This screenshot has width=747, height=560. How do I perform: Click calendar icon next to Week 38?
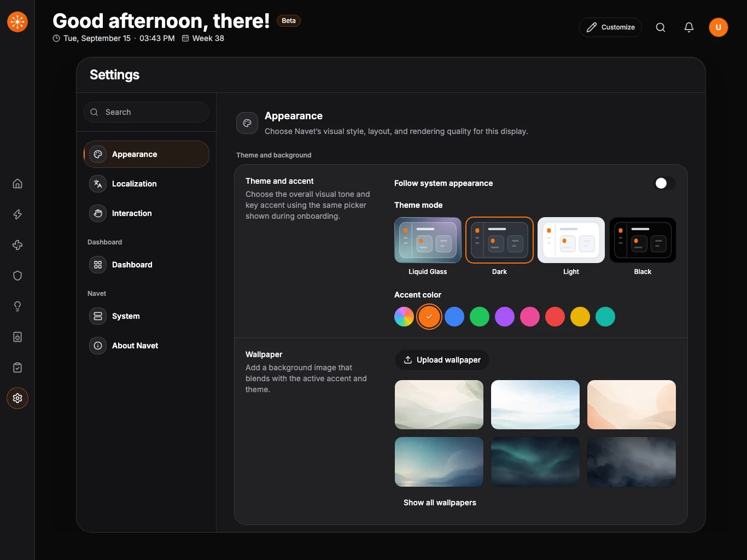coord(185,38)
